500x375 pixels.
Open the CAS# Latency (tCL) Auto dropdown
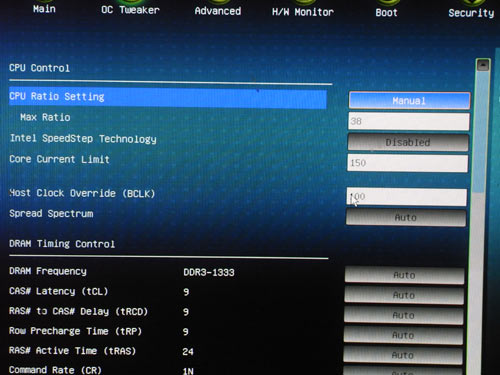(x=404, y=295)
